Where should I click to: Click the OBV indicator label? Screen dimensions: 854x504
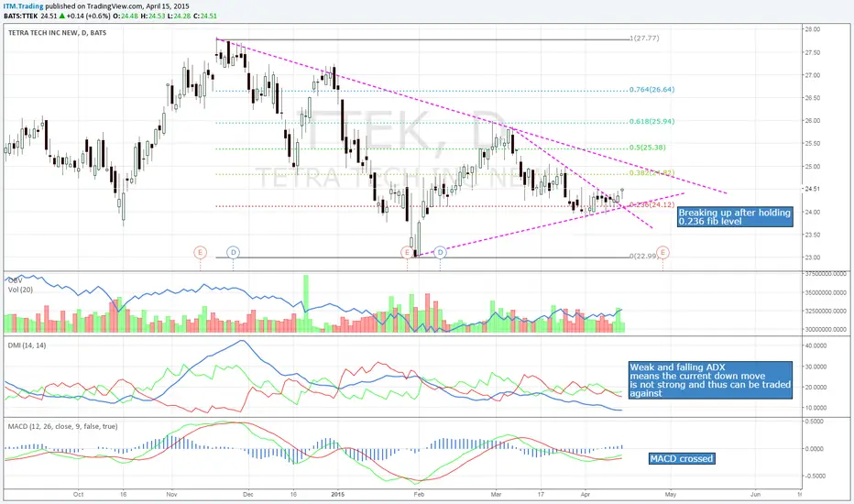(x=16, y=280)
